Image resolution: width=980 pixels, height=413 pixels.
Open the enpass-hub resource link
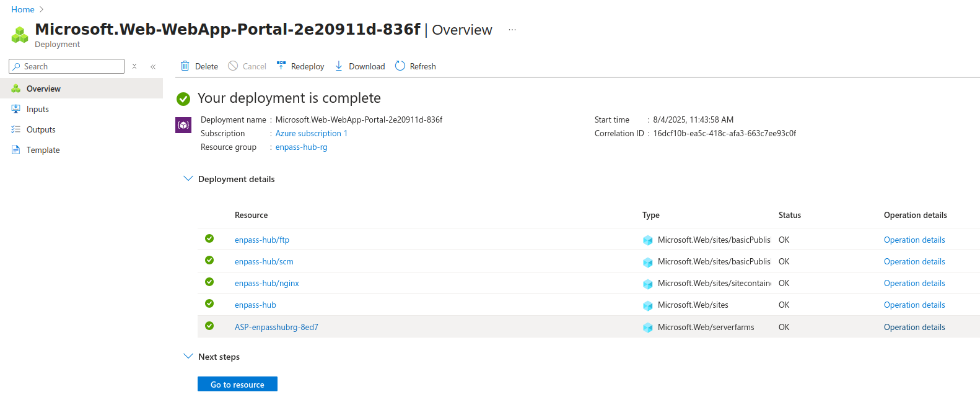click(255, 305)
